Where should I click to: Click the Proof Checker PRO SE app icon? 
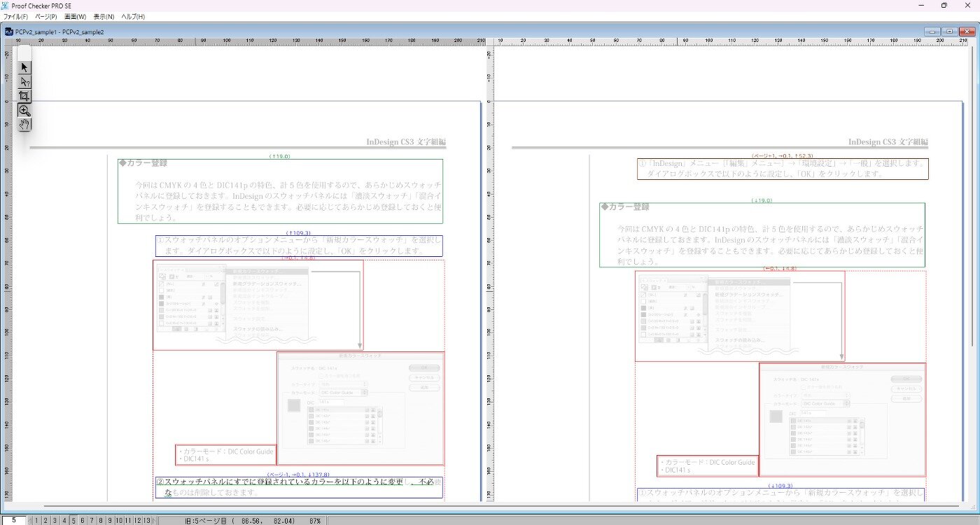(x=6, y=6)
